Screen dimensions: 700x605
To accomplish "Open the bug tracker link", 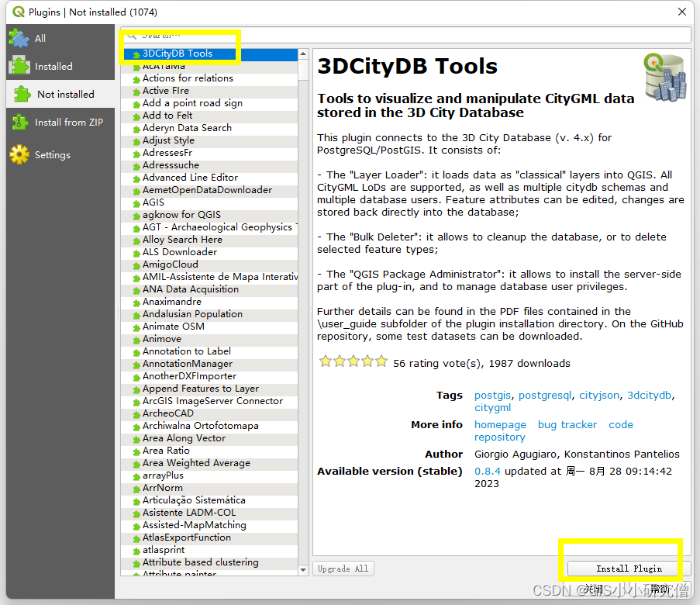I will tap(567, 425).
